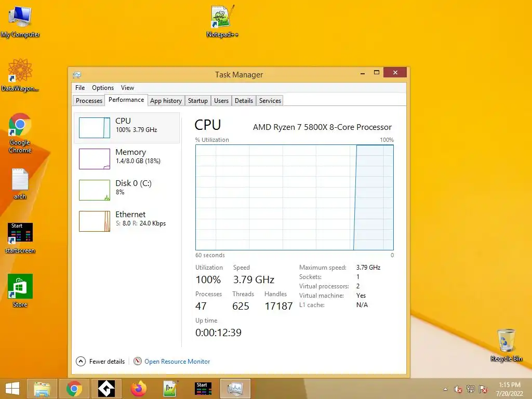Switch to the Startup tab
This screenshot has width=532, height=399.
coord(198,101)
